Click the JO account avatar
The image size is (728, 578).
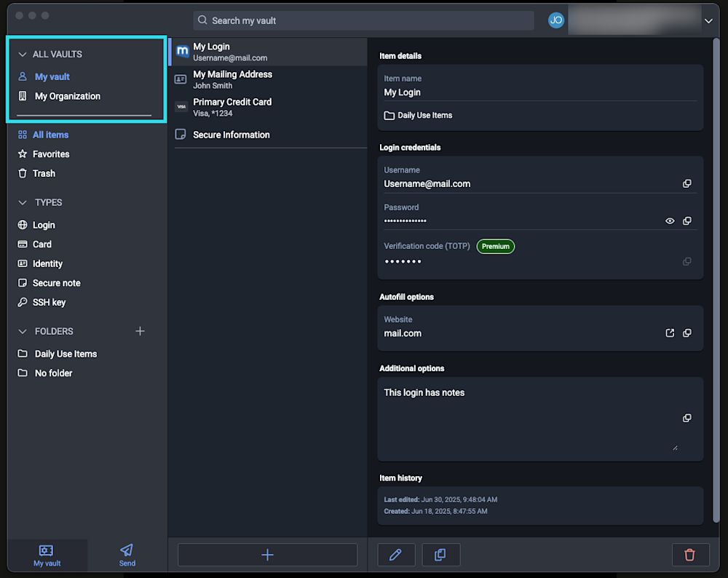tap(555, 20)
